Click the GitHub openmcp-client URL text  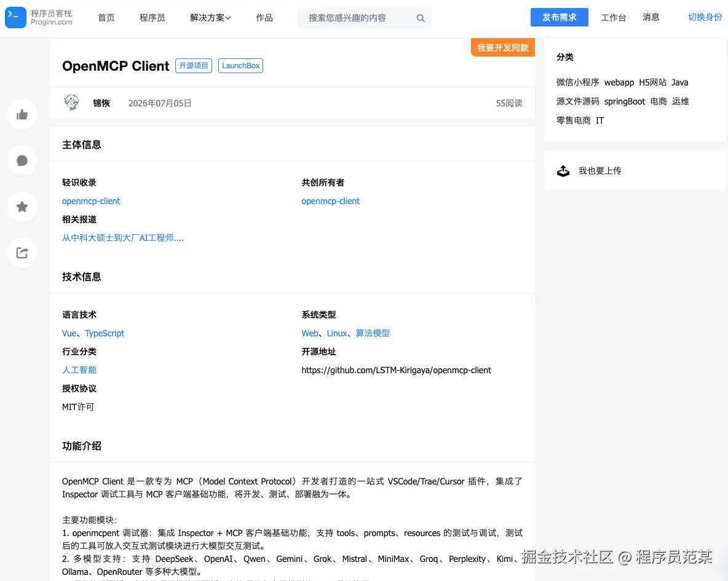pos(396,370)
